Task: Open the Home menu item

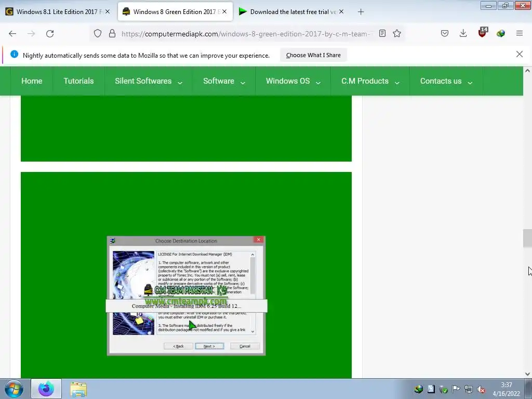Action: tap(32, 81)
